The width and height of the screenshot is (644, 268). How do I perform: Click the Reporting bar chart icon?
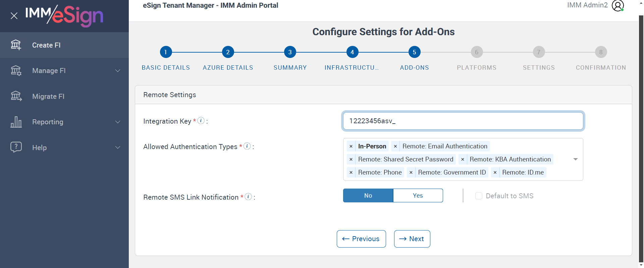[16, 122]
